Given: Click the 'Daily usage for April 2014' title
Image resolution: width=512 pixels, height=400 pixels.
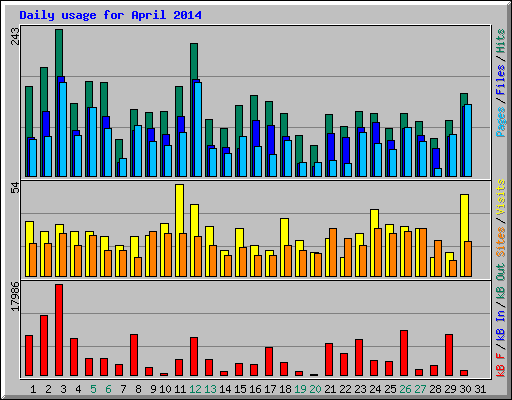Looking at the screenshot, I should point(110,15).
